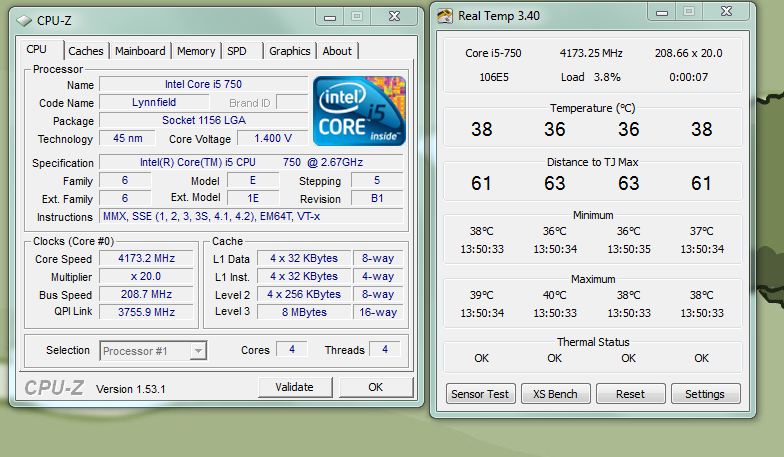Click the Threads count field

(385, 349)
